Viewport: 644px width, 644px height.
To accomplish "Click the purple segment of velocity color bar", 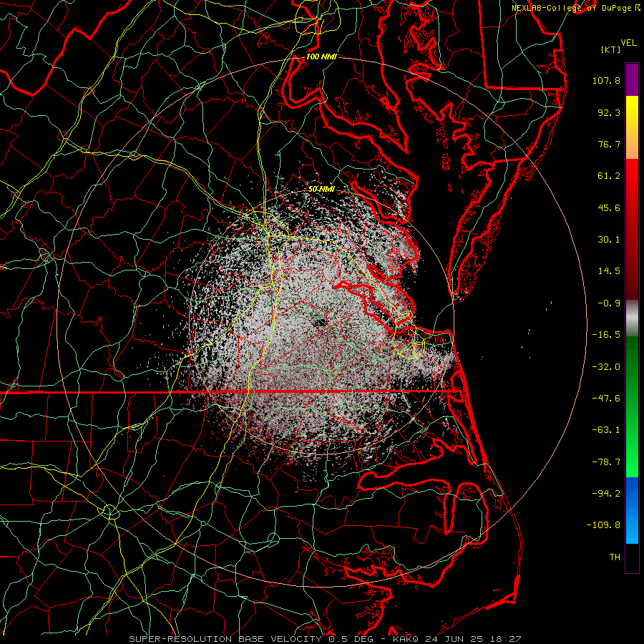I will 632,79.
